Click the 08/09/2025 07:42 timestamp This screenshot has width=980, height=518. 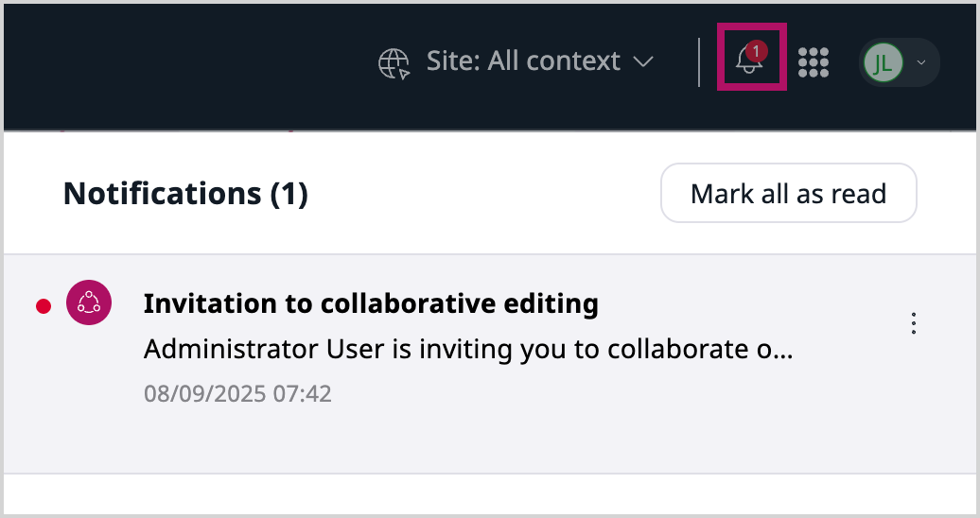(x=237, y=393)
